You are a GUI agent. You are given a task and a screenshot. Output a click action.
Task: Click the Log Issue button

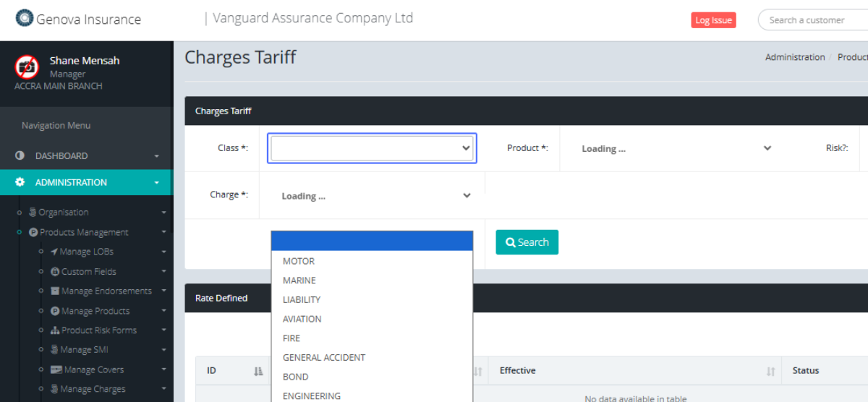pyautogui.click(x=713, y=20)
